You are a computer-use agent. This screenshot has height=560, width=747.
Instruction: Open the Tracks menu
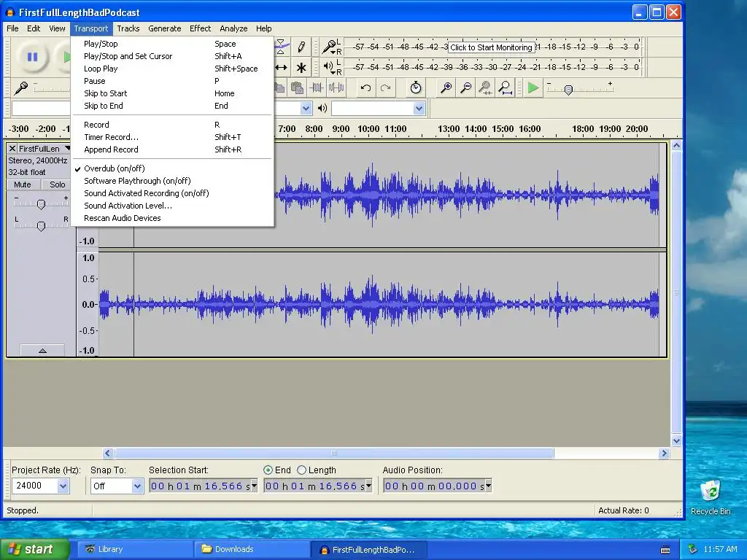[128, 28]
